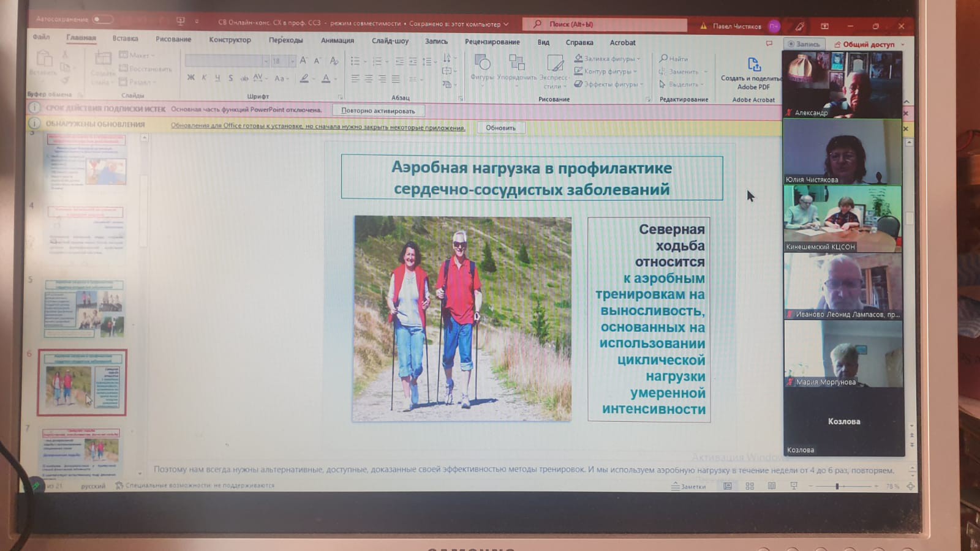The height and width of the screenshot is (551, 980).
Task: Apply text shadow with the S icon
Action: [230, 78]
